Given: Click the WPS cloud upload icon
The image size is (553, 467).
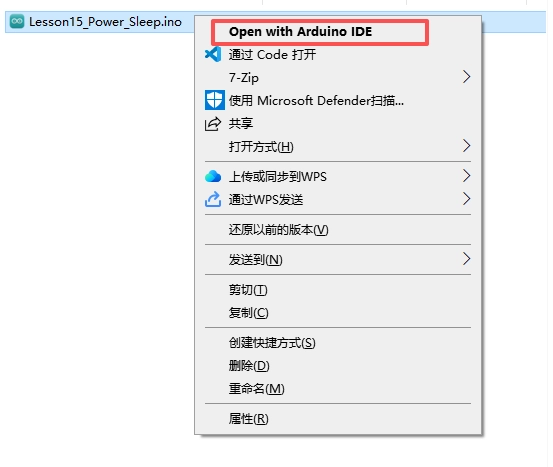Looking at the screenshot, I should (x=213, y=176).
